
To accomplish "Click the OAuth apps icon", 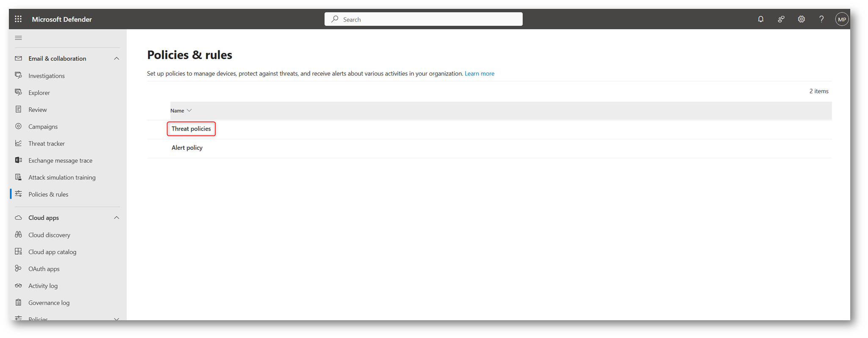I will pyautogui.click(x=18, y=268).
